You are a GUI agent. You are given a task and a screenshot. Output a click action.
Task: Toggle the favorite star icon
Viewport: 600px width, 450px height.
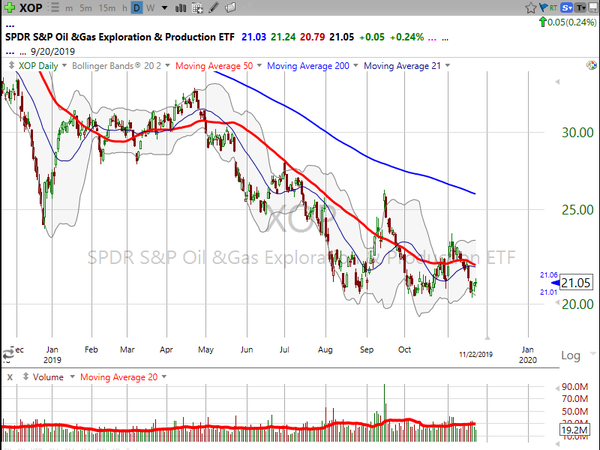[530, 8]
